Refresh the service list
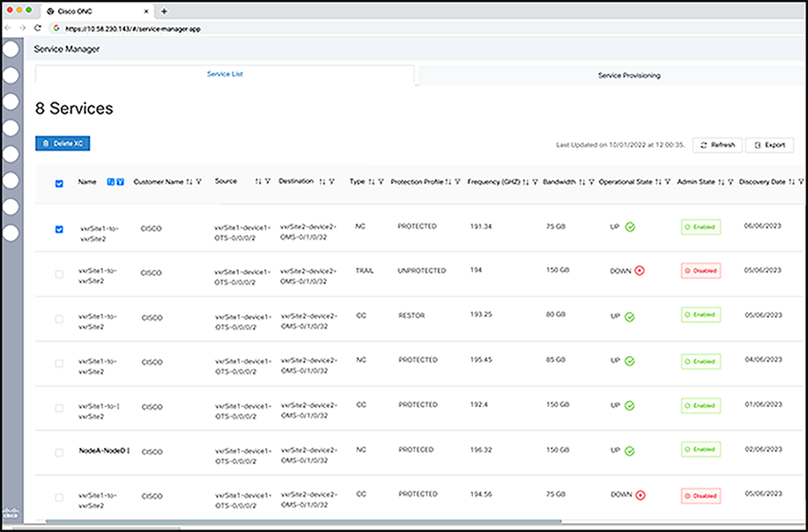This screenshot has width=808, height=532. pyautogui.click(x=717, y=145)
